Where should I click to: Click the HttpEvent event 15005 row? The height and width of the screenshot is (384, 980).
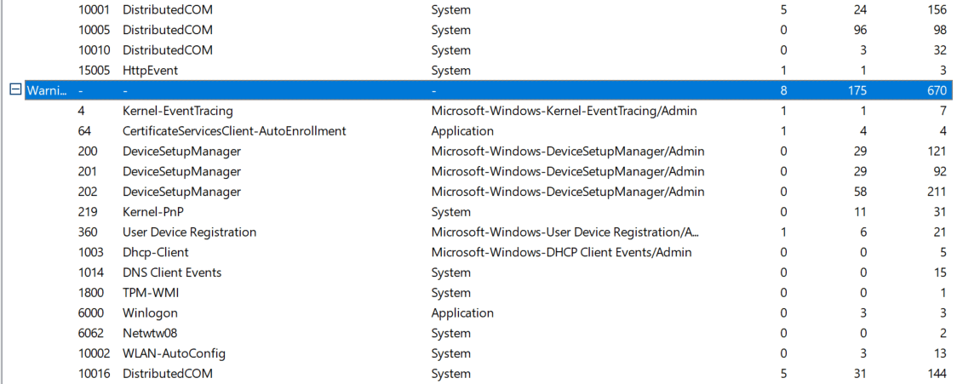pyautogui.click(x=150, y=71)
